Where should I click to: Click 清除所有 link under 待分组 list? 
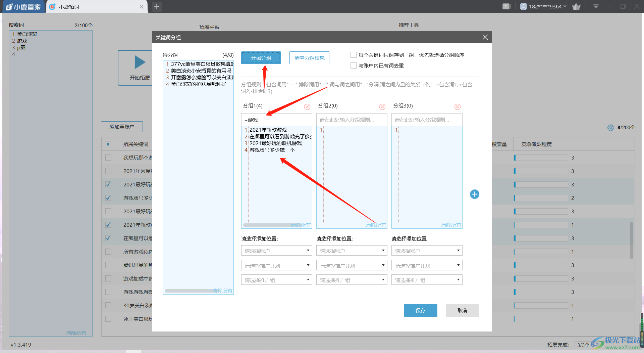click(x=222, y=291)
